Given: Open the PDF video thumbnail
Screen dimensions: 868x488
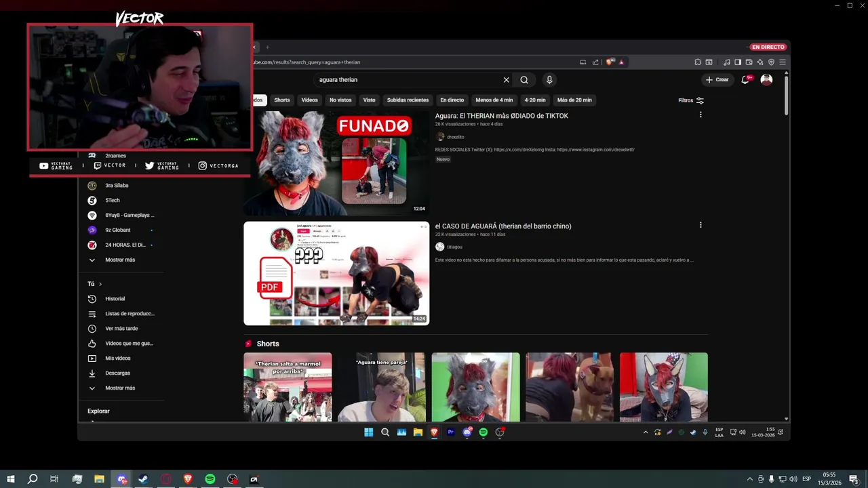Looking at the screenshot, I should (x=336, y=274).
